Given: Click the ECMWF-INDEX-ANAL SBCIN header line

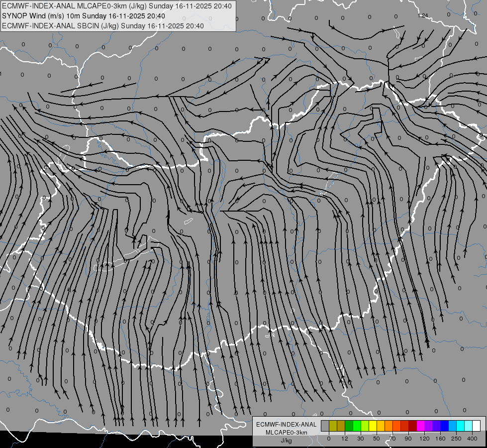Looking at the screenshot, I should (x=103, y=26).
